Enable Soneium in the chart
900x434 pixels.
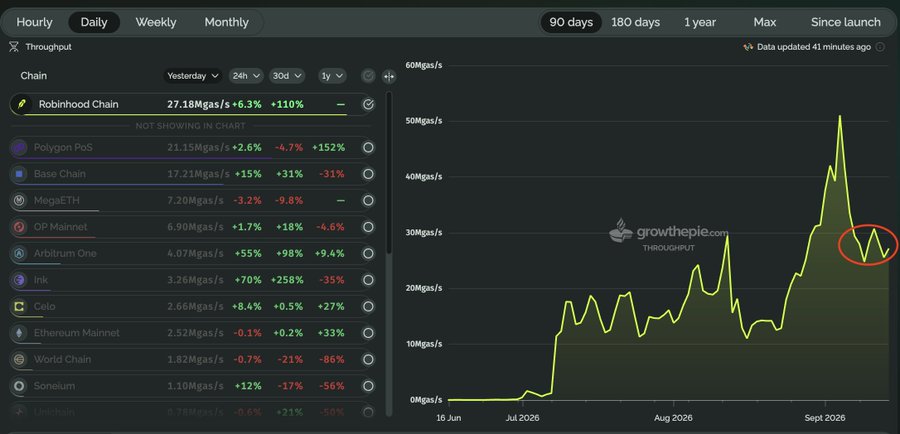368,386
